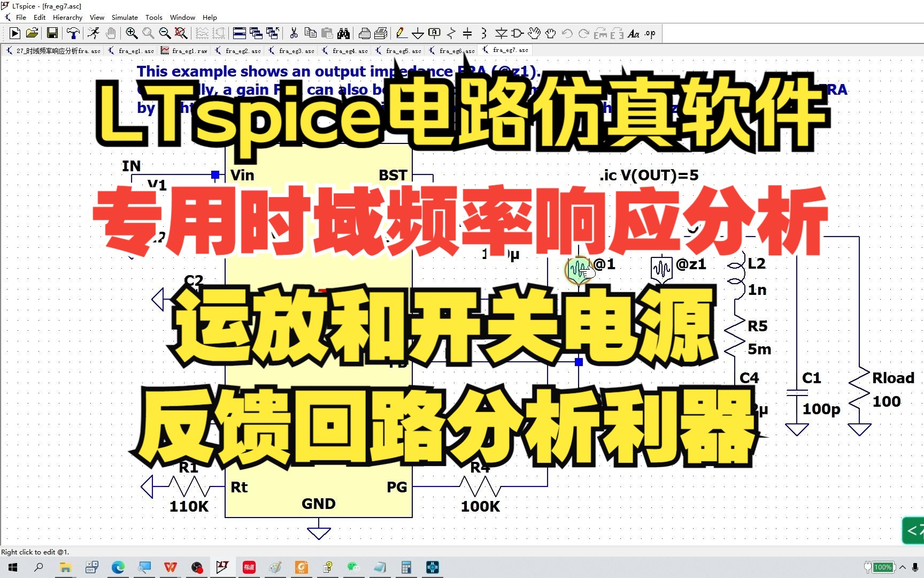Expand the system tray hidden icons
The height and width of the screenshot is (578, 924).
click(x=903, y=567)
